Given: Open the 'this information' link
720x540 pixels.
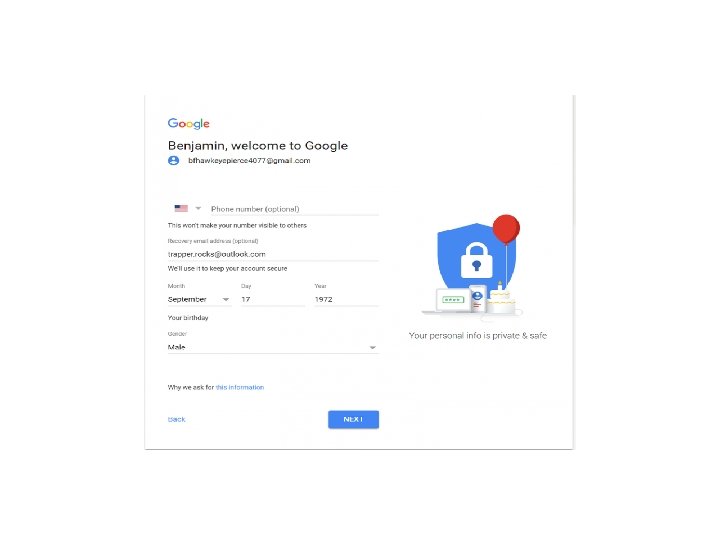Looking at the screenshot, I should [x=240, y=388].
